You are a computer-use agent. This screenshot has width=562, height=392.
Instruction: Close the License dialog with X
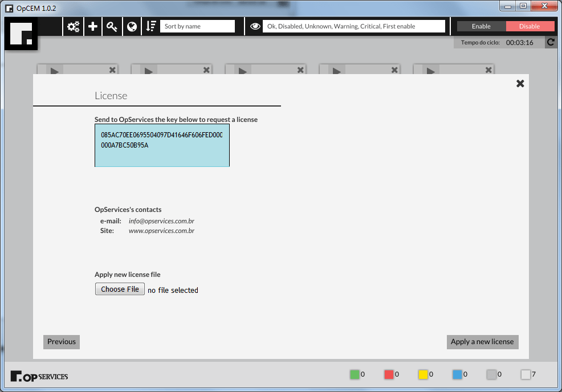click(x=520, y=83)
